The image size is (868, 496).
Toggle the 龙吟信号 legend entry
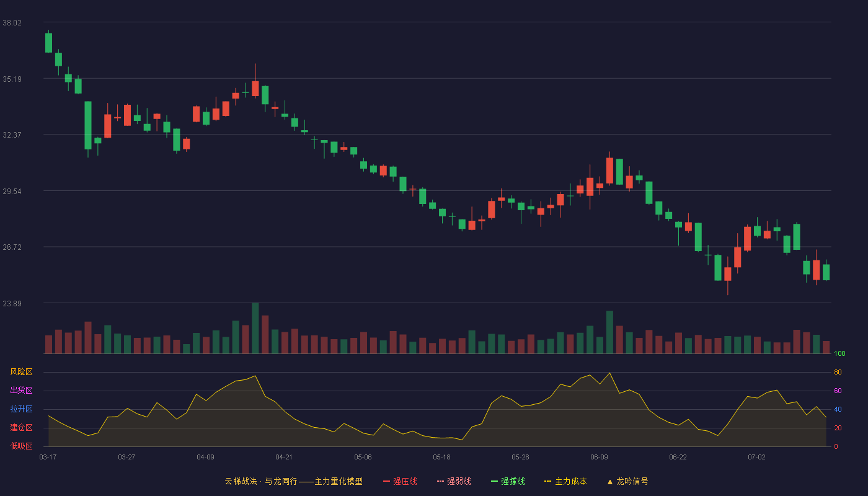(627, 481)
